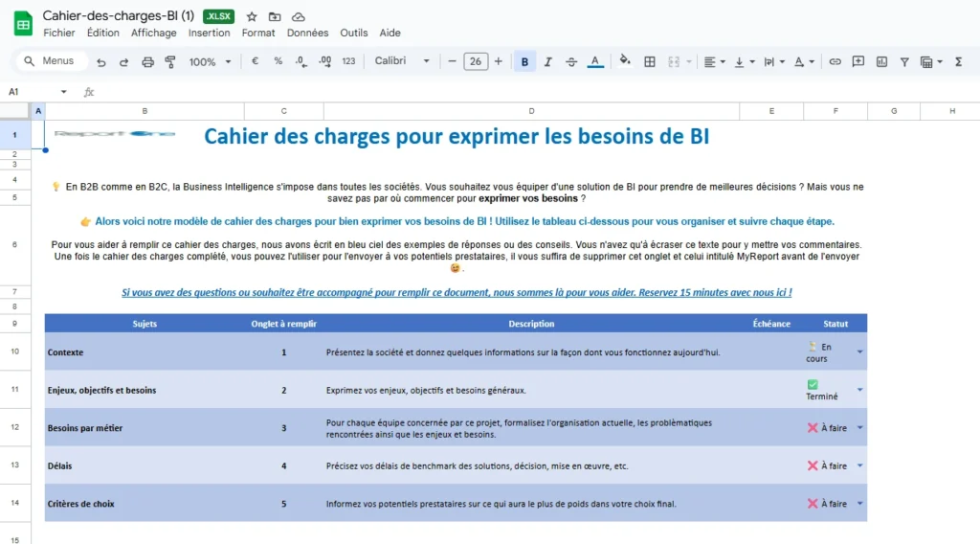Open horizontal align dropdown
The image size is (980, 544).
coord(714,61)
